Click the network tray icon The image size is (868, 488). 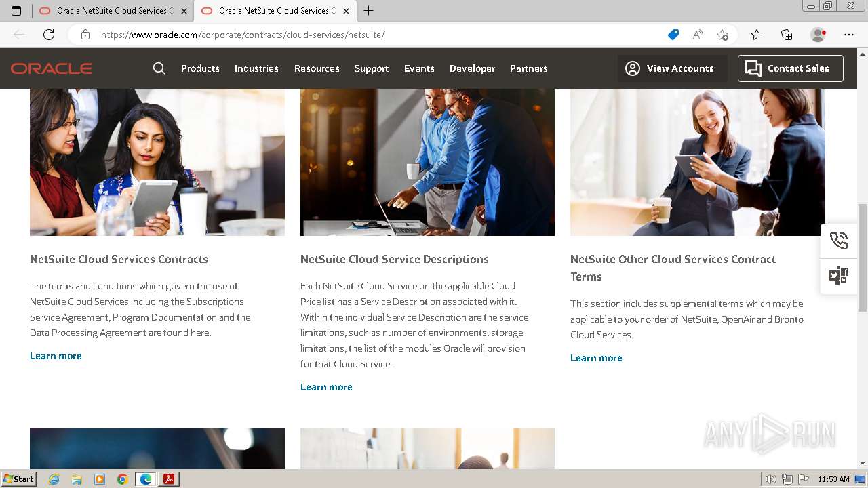coord(787,479)
